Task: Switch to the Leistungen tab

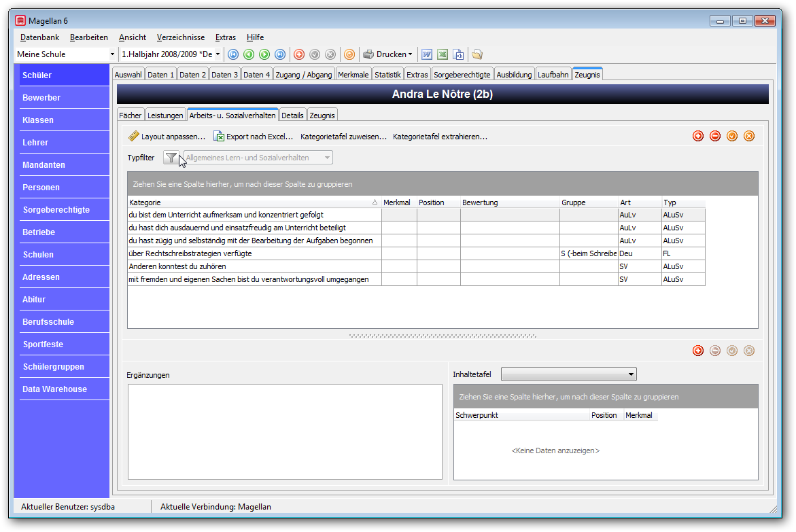Action: (x=165, y=116)
